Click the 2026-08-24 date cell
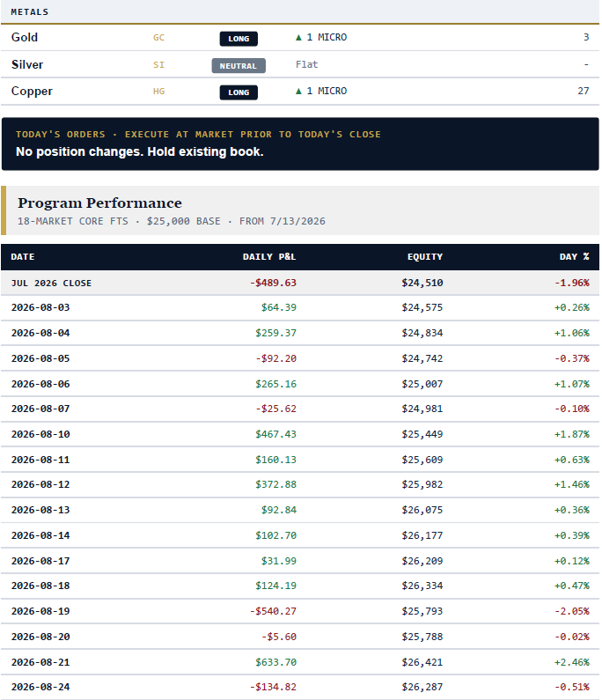602x700 pixels. [40, 687]
